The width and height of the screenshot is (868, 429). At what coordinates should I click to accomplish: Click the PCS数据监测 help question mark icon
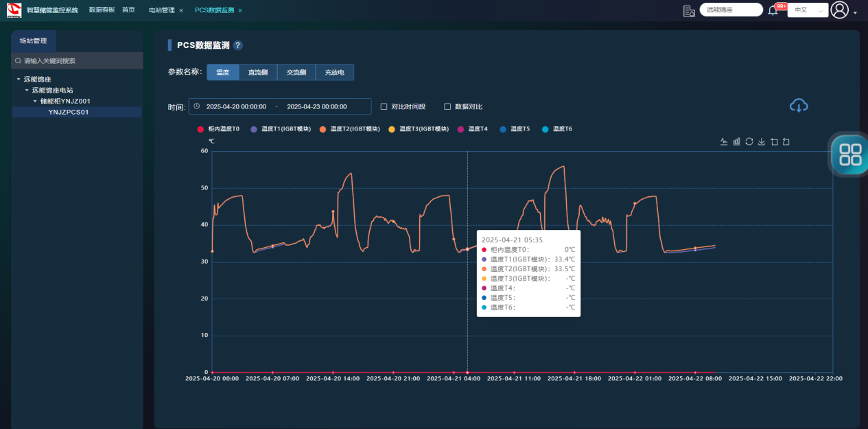coord(238,45)
